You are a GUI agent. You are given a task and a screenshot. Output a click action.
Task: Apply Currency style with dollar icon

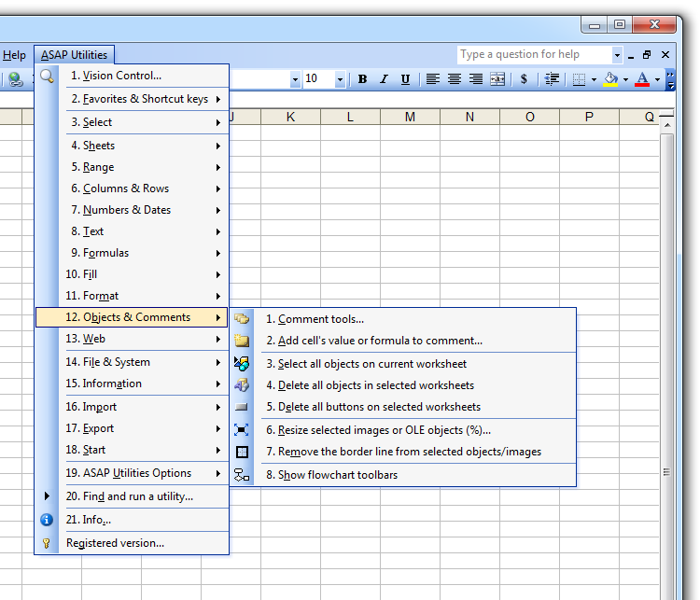[x=524, y=79]
